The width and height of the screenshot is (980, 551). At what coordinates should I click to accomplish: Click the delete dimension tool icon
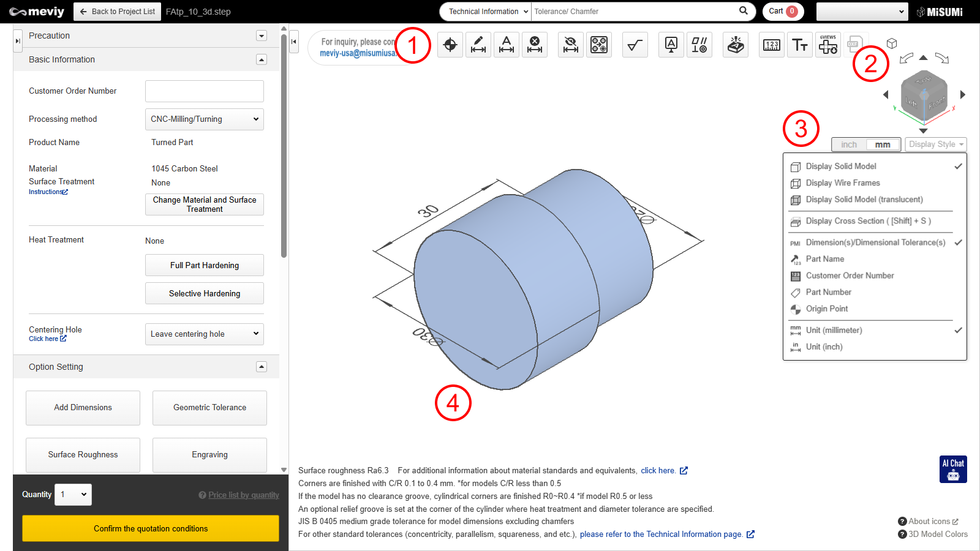(x=535, y=45)
